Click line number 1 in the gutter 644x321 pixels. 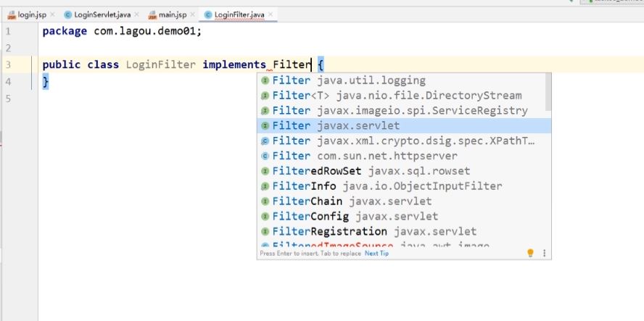point(8,31)
